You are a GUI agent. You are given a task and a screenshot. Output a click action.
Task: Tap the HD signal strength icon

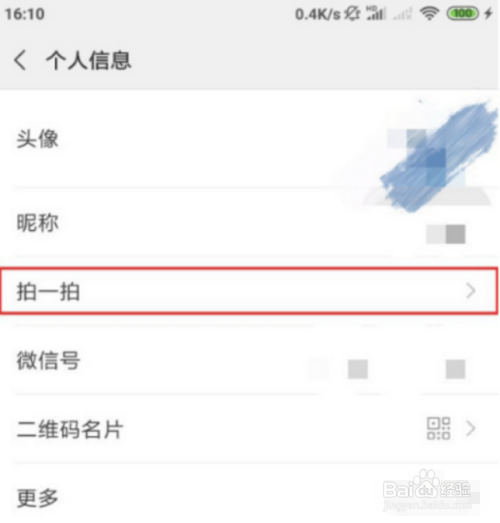pos(376,14)
